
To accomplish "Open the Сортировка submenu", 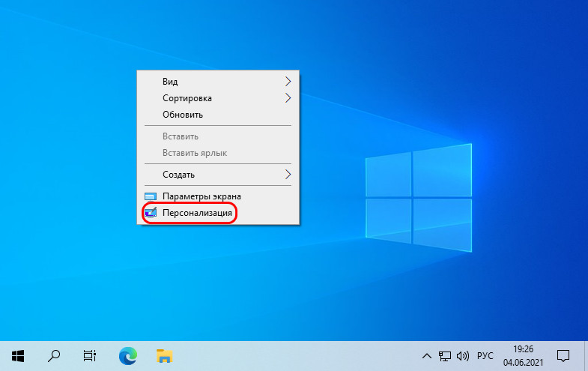I will pos(218,98).
